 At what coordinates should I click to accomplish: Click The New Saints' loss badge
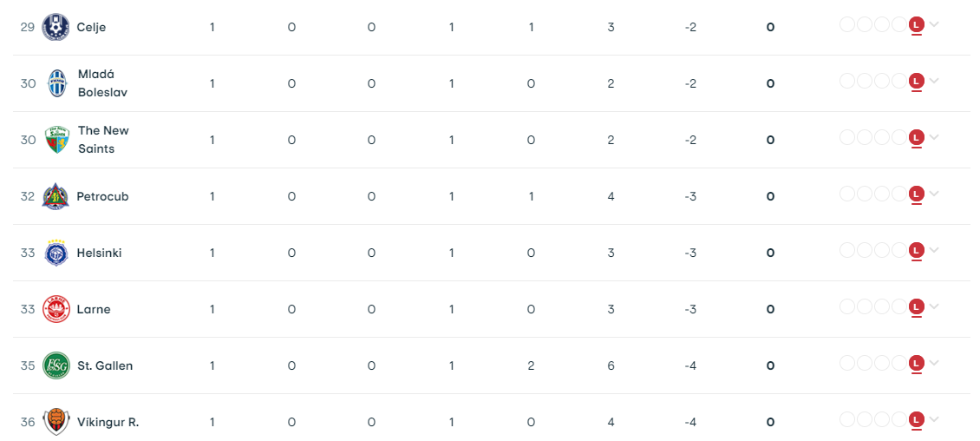916,138
